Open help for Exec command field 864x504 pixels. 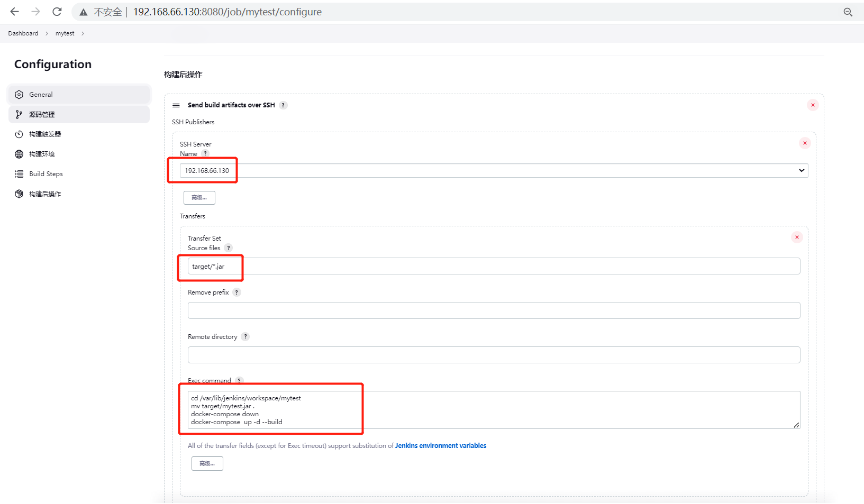[239, 380]
